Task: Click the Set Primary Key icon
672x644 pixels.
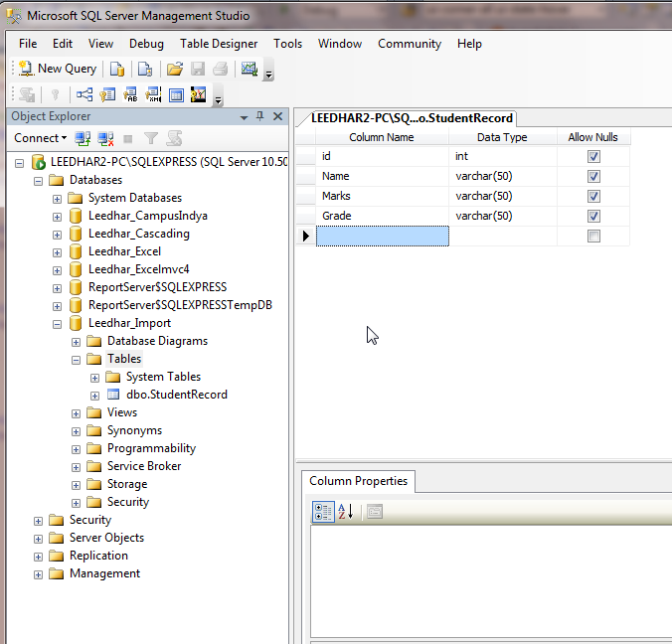Action: pyautogui.click(x=55, y=94)
